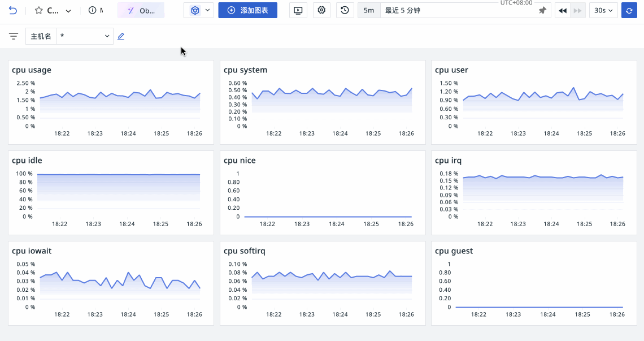Click inside the cpu iowait line chart
The width and height of the screenshot is (644, 341).
[120, 286]
